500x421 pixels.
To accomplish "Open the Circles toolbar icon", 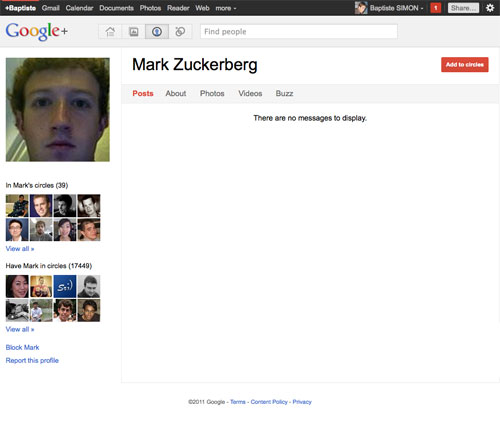I will (180, 32).
